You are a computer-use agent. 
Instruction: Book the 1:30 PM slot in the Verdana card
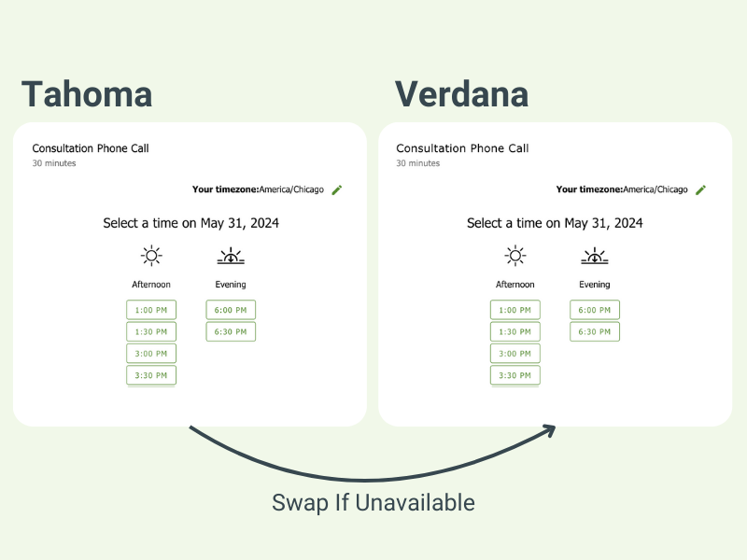(514, 331)
